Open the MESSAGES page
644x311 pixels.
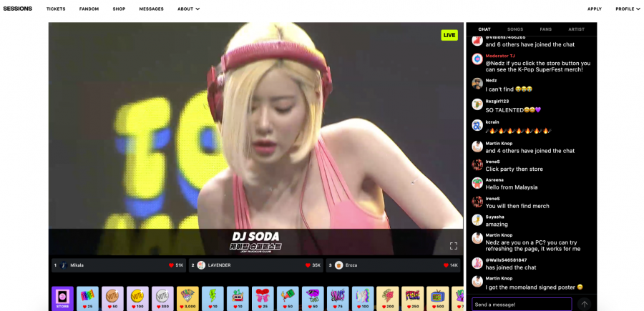coord(151,9)
